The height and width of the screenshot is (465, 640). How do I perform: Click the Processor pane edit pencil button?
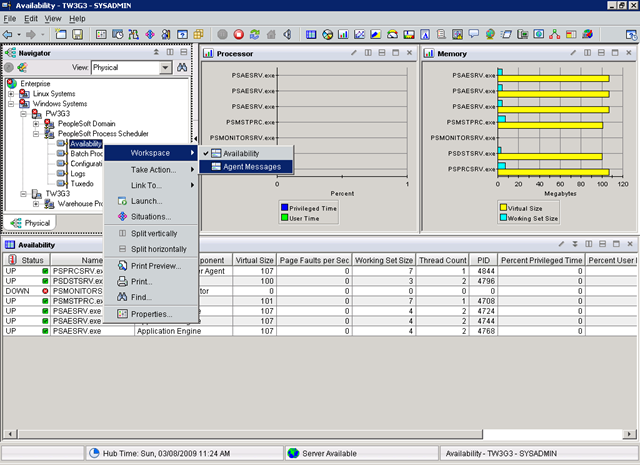click(x=354, y=53)
